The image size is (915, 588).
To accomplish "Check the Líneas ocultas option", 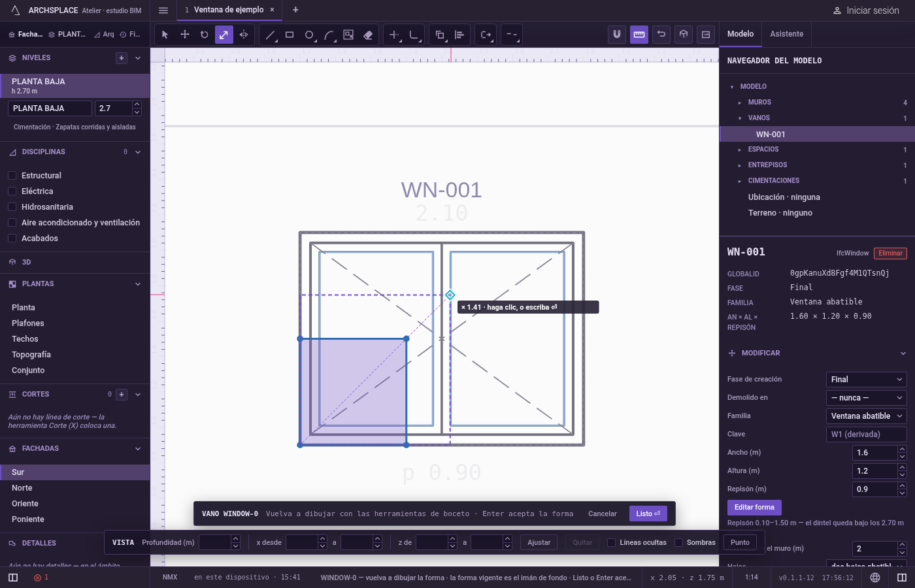I will (x=611, y=542).
